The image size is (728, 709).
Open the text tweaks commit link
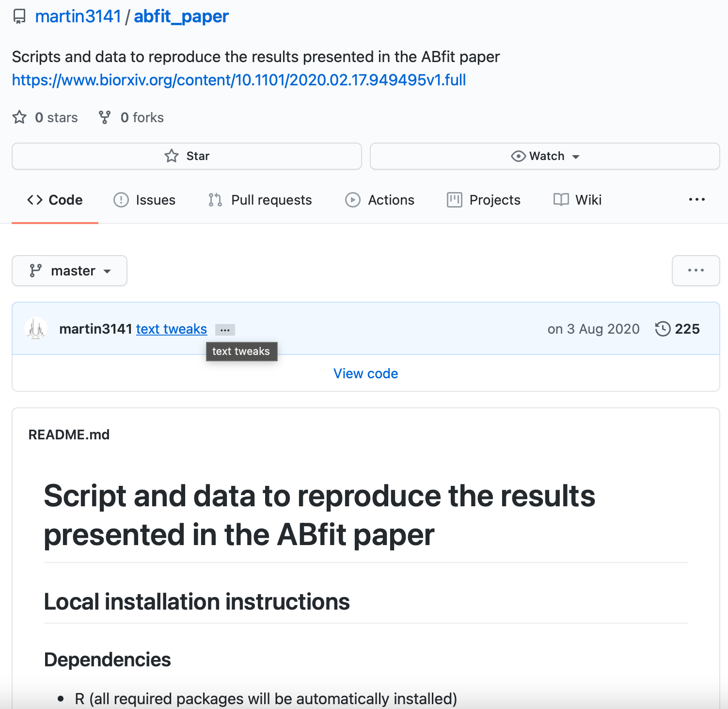(172, 329)
